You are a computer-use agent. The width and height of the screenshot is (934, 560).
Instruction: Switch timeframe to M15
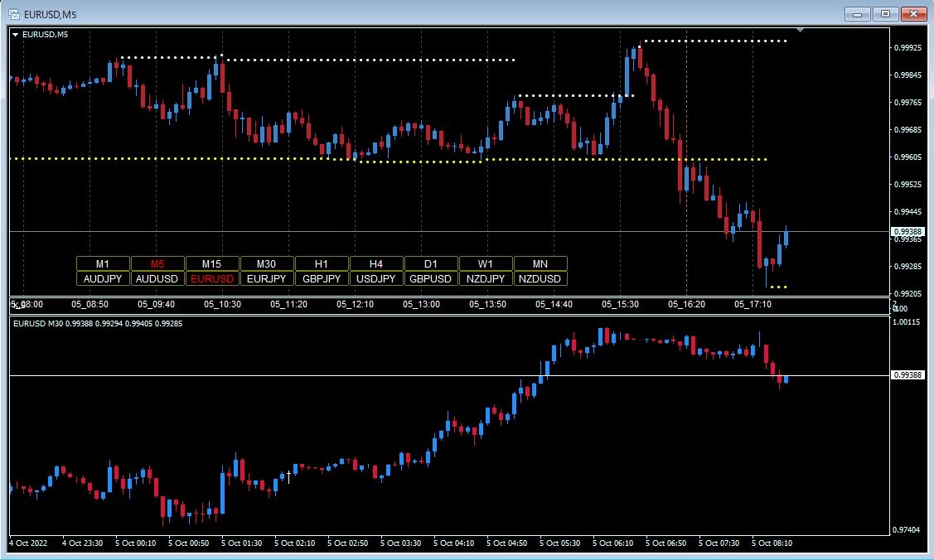(212, 263)
